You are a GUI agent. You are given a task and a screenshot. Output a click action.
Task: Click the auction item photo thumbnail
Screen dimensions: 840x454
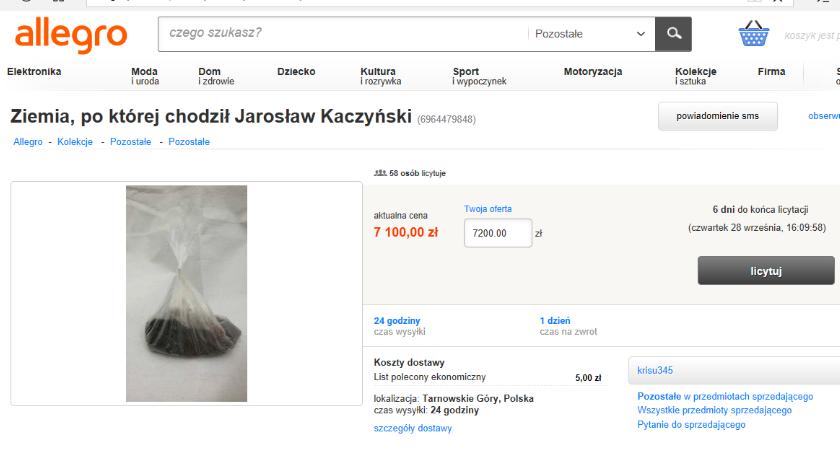186,293
